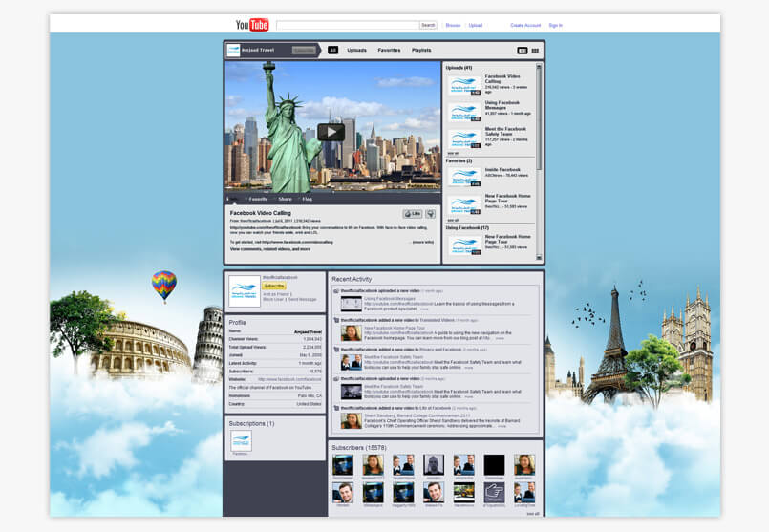Select the Uploads tab

click(356, 50)
